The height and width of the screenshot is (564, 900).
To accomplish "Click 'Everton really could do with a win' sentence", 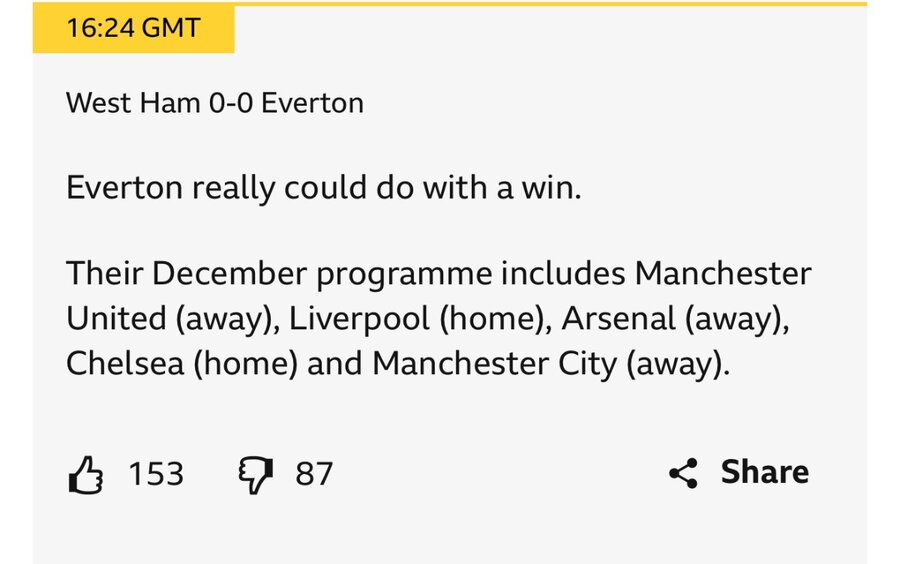I will pos(324,188).
